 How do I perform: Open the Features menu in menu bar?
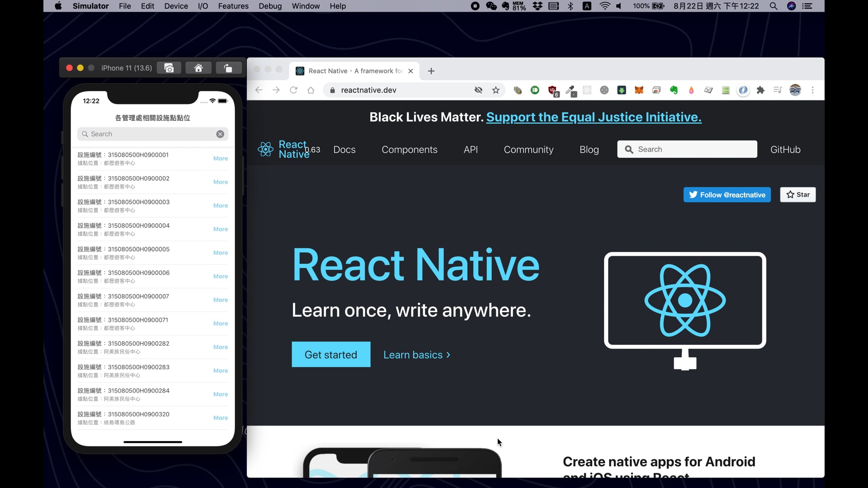tap(233, 6)
